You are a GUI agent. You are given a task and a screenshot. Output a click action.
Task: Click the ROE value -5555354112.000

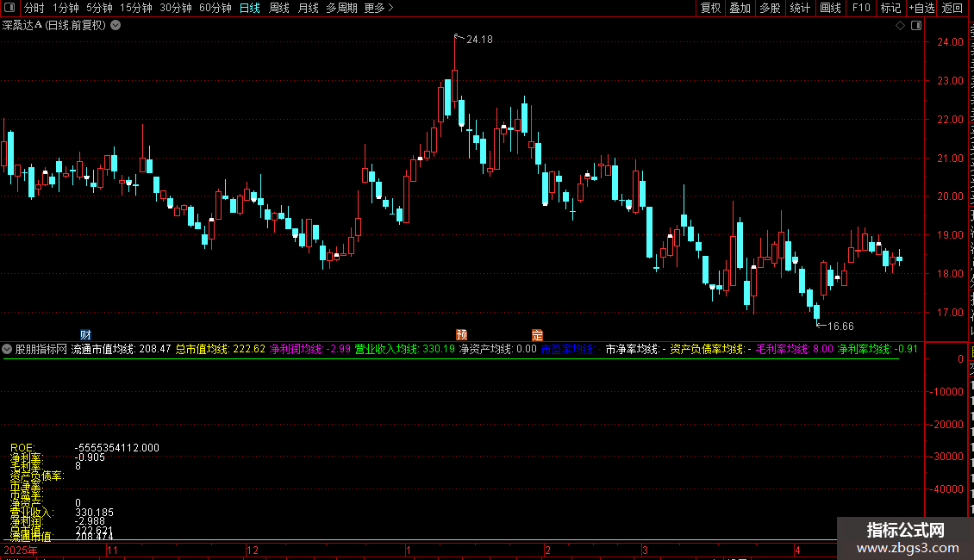[x=116, y=448]
